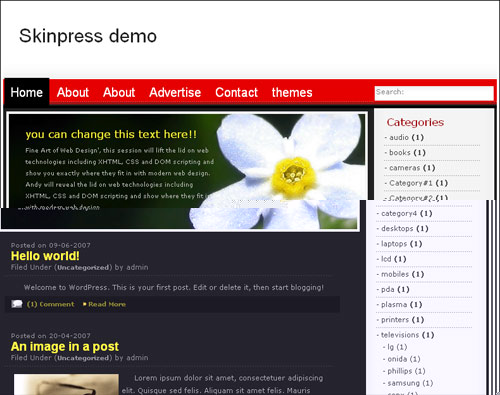
Task: Open the Contact page
Action: [x=236, y=92]
